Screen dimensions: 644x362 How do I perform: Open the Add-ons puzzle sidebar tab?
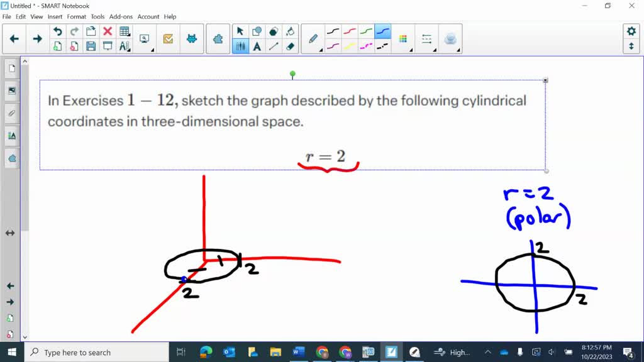point(11,158)
